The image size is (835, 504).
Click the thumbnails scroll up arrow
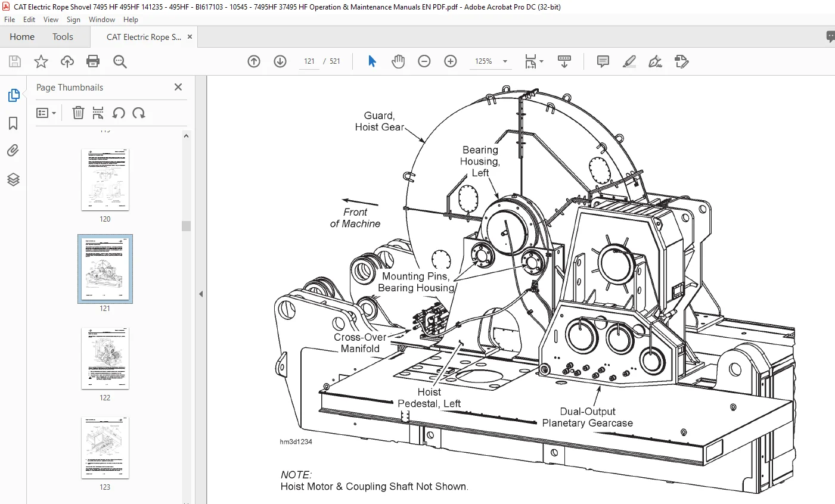[x=186, y=136]
